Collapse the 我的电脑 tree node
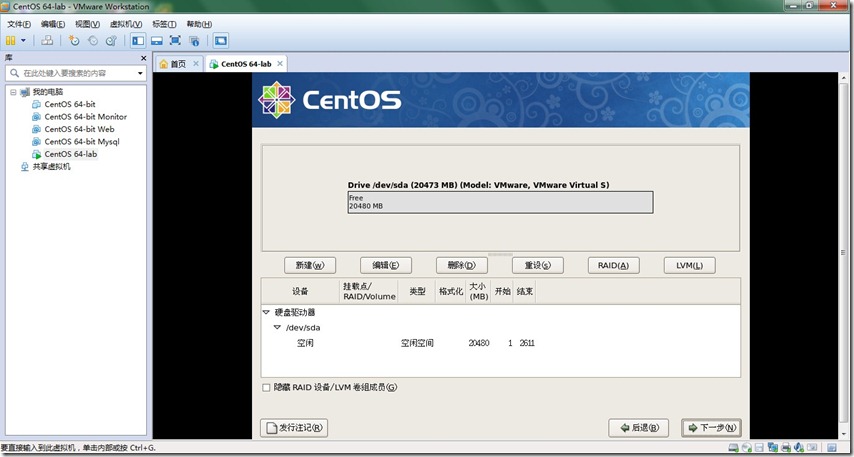Image resolution: width=854 pixels, height=457 pixels. coord(14,92)
